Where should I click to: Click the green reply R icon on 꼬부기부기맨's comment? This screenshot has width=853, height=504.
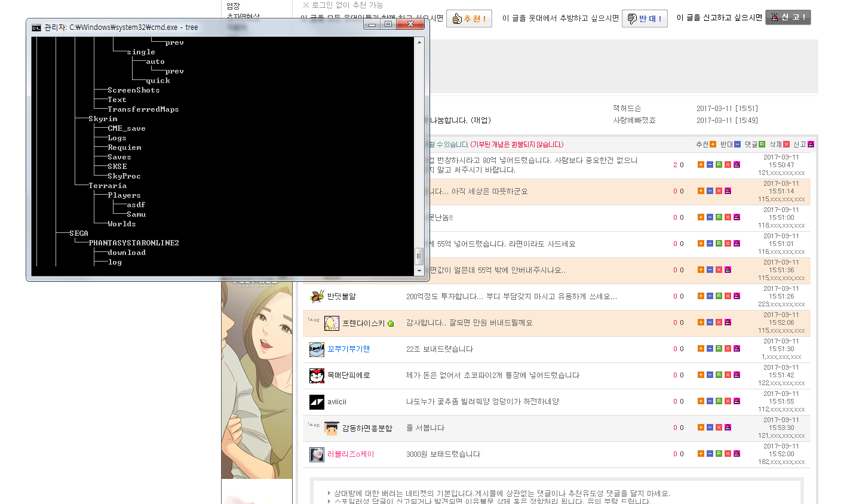pyautogui.click(x=719, y=349)
